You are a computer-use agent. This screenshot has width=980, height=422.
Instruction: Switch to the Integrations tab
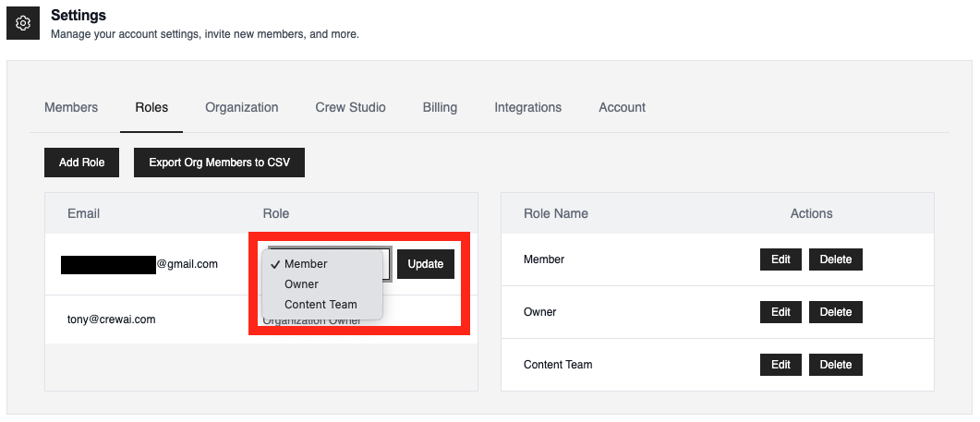[x=527, y=107]
